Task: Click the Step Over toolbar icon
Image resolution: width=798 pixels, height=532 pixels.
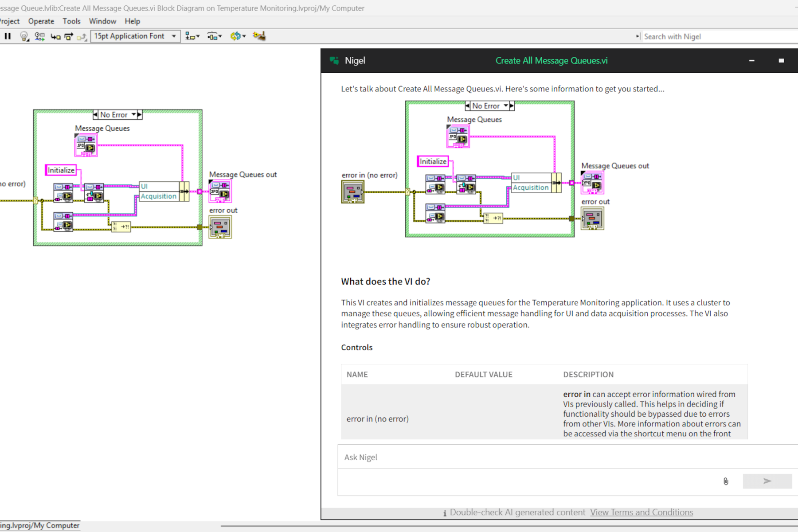Action: click(x=69, y=36)
